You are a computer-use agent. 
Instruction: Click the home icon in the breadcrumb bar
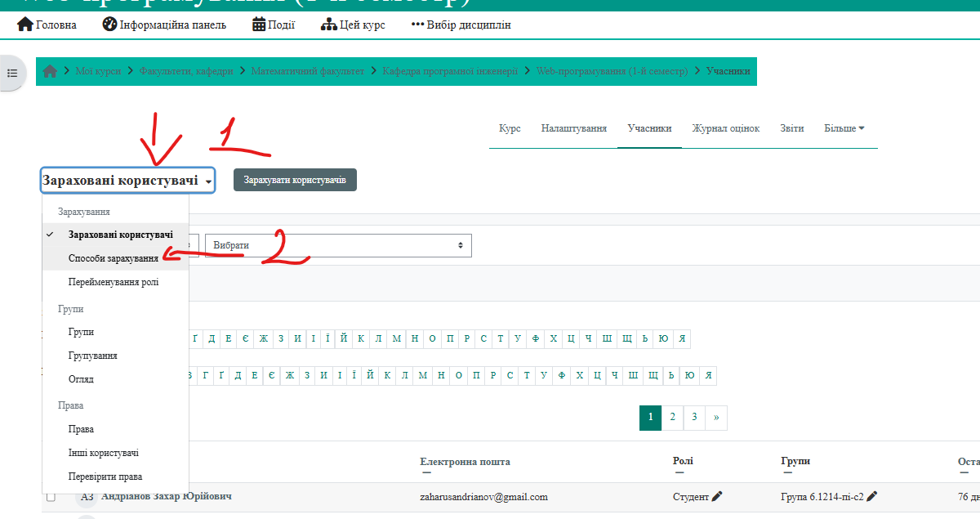click(50, 71)
